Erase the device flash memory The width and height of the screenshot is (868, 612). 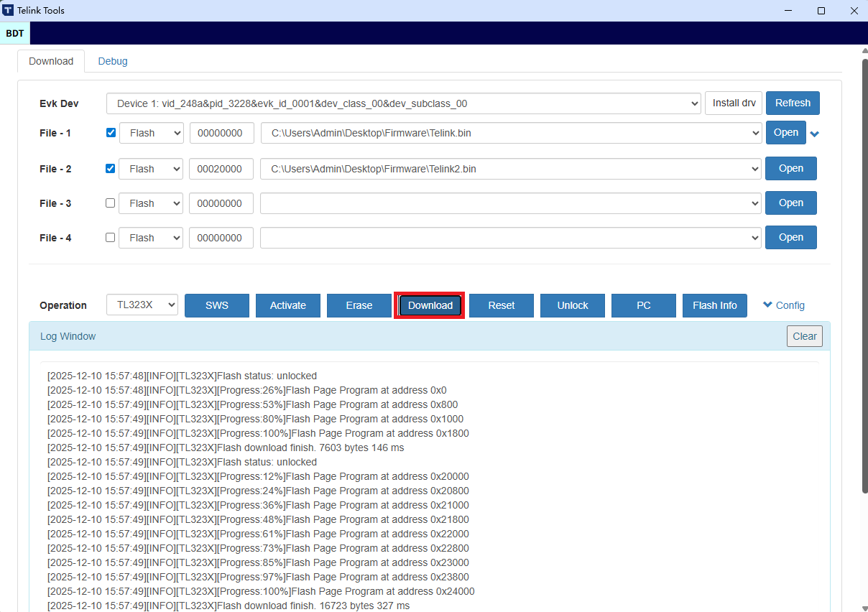click(359, 305)
